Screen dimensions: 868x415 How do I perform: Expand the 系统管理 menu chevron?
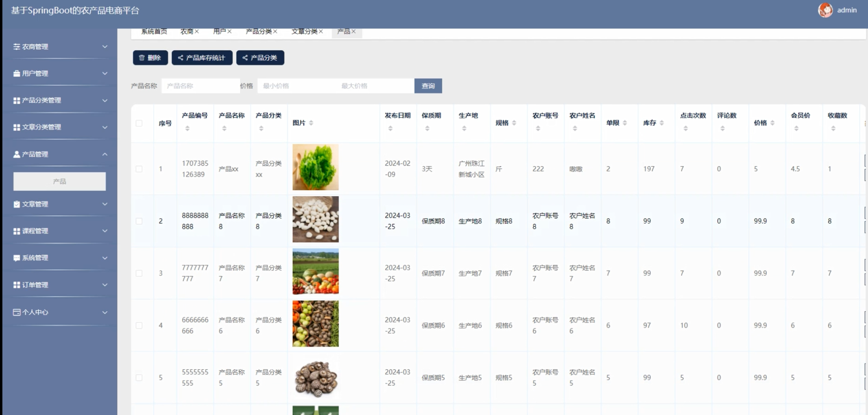coord(105,258)
